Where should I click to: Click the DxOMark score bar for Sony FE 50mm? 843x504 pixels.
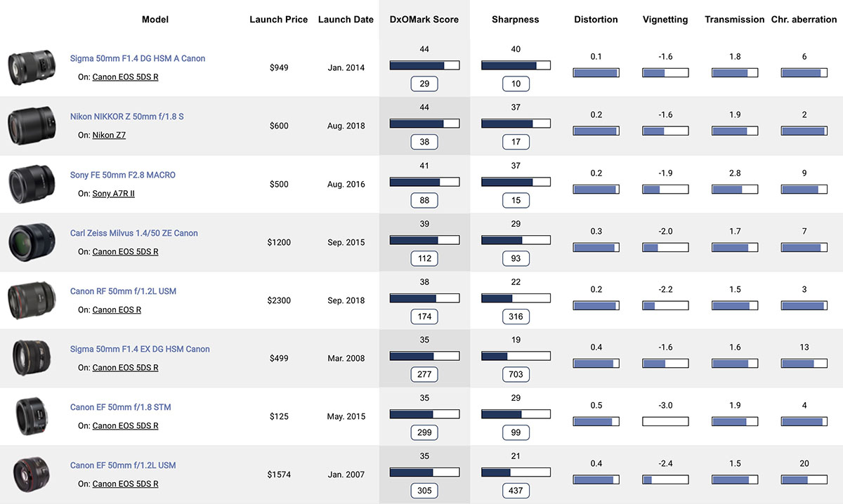coord(424,182)
